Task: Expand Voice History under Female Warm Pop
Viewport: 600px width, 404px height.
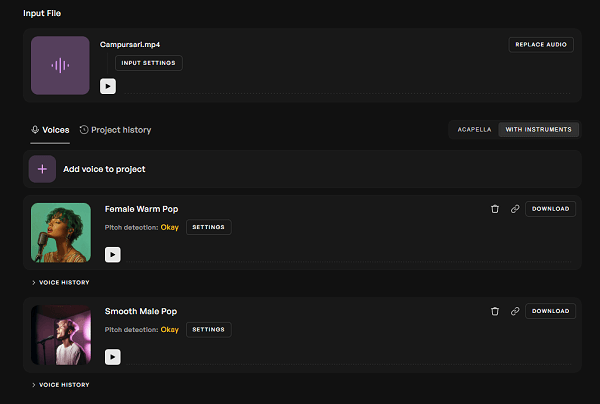Action: click(x=60, y=282)
